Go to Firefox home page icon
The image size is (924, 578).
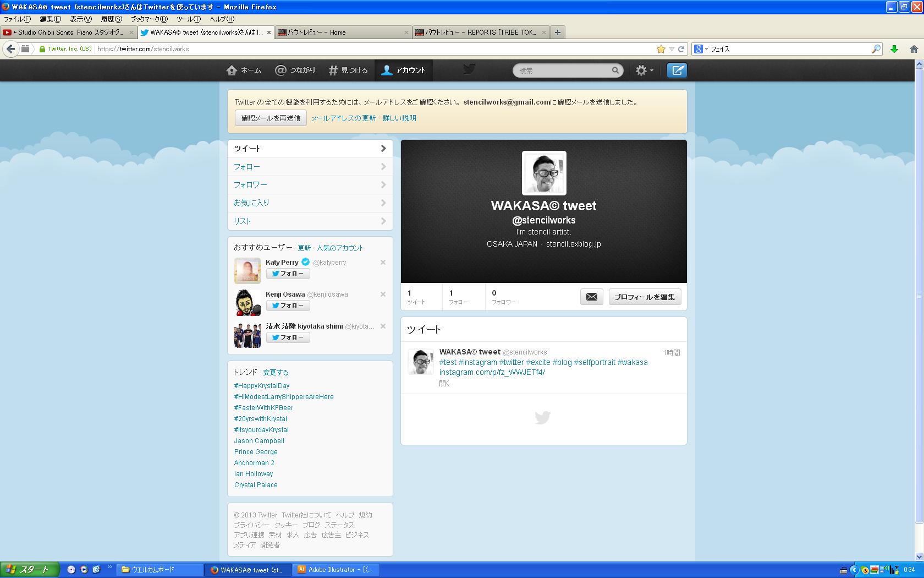pyautogui.click(x=914, y=49)
